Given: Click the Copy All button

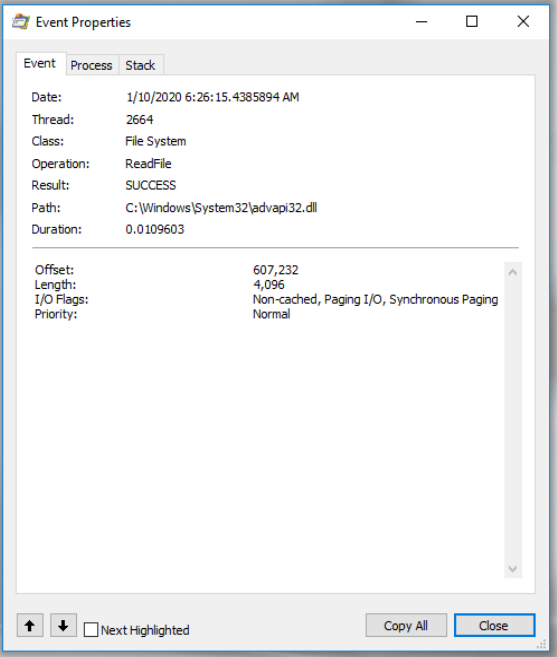Looking at the screenshot, I should 406,626.
